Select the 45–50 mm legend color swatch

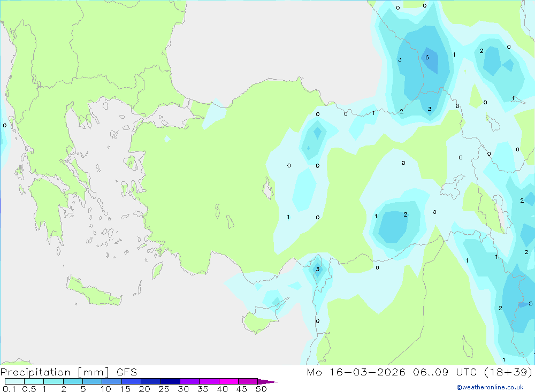coord(248,381)
